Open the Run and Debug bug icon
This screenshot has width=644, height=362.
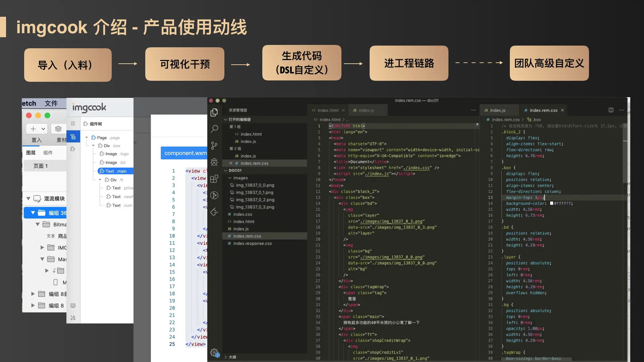[x=214, y=162]
